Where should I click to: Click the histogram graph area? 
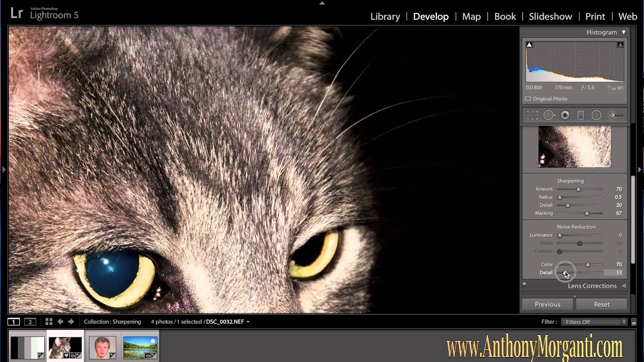[x=575, y=62]
